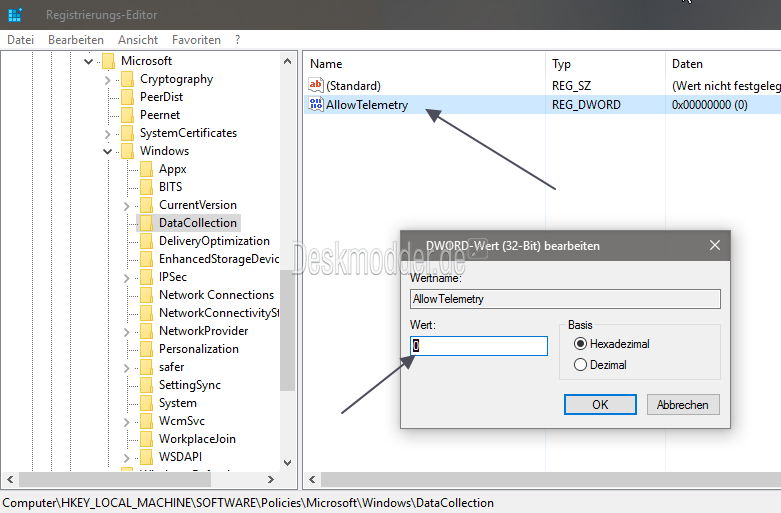Click the Appx folder icon
781x513 pixels.
pyautogui.click(x=146, y=169)
